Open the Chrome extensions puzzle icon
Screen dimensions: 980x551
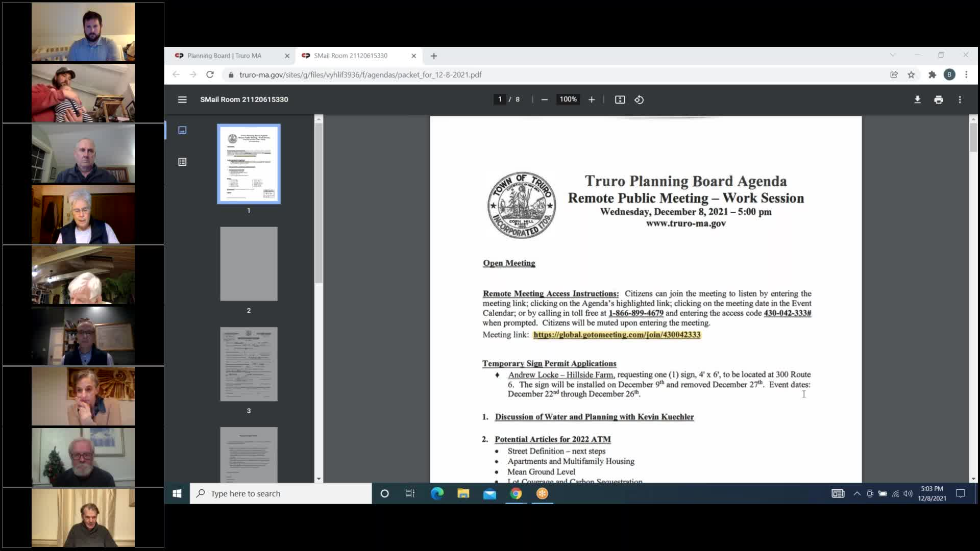[933, 74]
